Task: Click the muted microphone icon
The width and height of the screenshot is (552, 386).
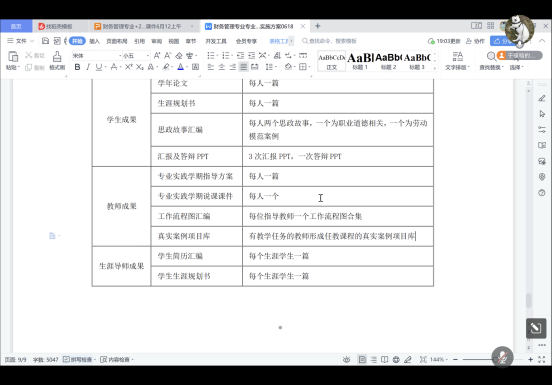Action: coord(502,357)
